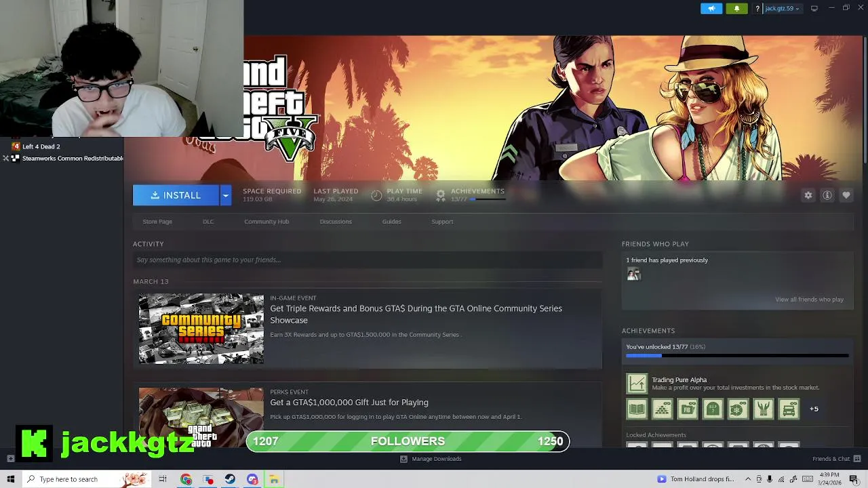
Task: Switch to Big Picture mode monitor icon
Action: 814,9
